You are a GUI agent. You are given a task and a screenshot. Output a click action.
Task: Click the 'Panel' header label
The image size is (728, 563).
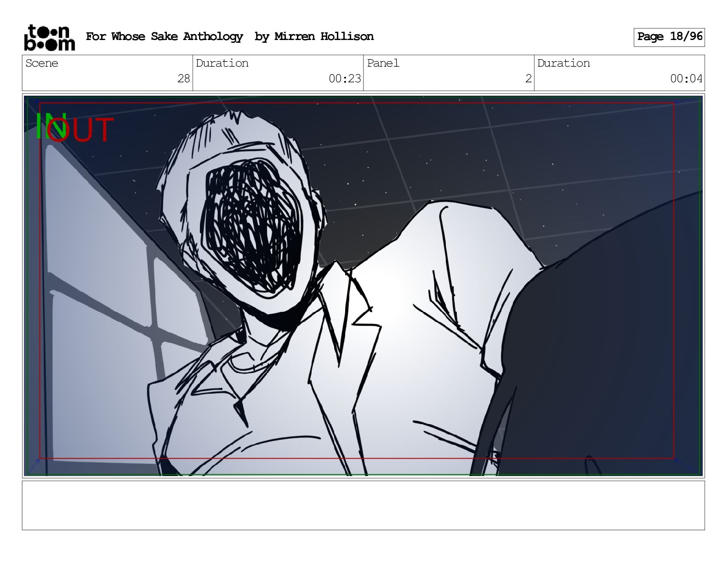383,63
